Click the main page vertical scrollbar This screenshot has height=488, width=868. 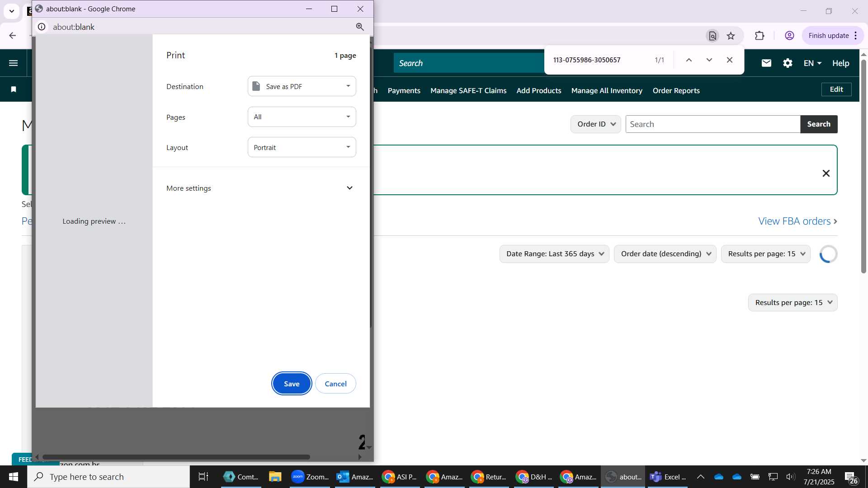[x=863, y=165]
